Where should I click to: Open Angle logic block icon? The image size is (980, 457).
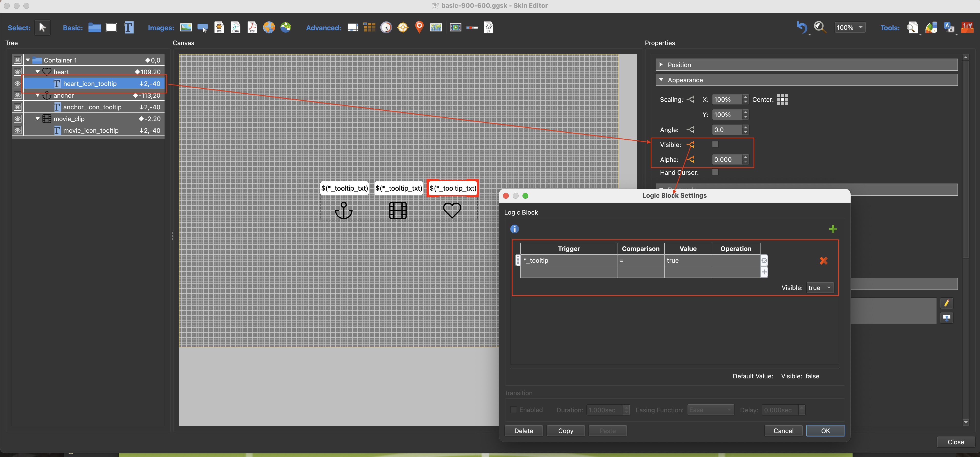click(690, 130)
